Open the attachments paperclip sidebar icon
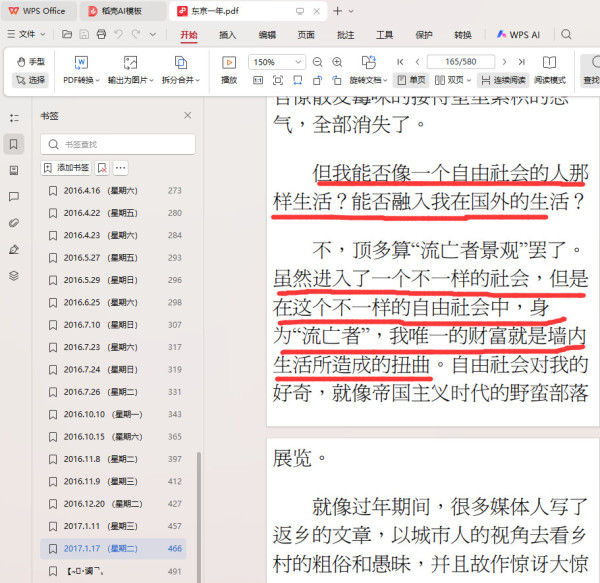 tap(14, 223)
